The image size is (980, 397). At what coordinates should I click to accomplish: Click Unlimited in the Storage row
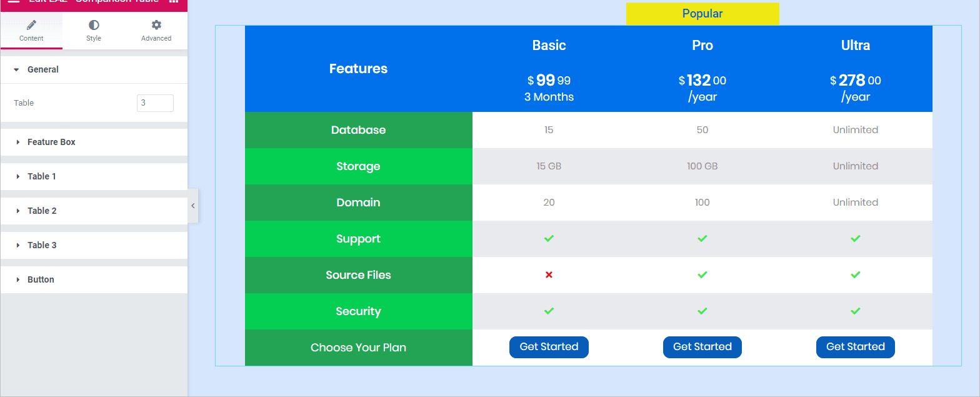coord(856,166)
